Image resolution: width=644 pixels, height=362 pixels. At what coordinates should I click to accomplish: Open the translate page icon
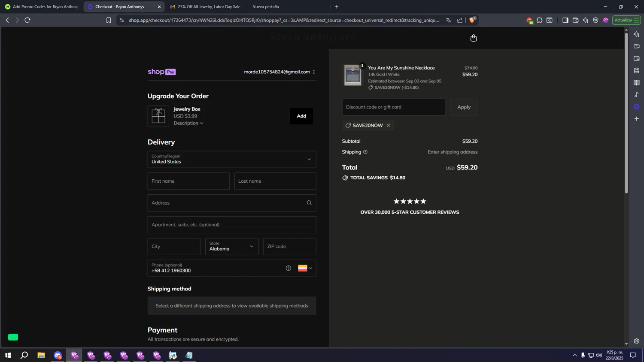coord(449,20)
